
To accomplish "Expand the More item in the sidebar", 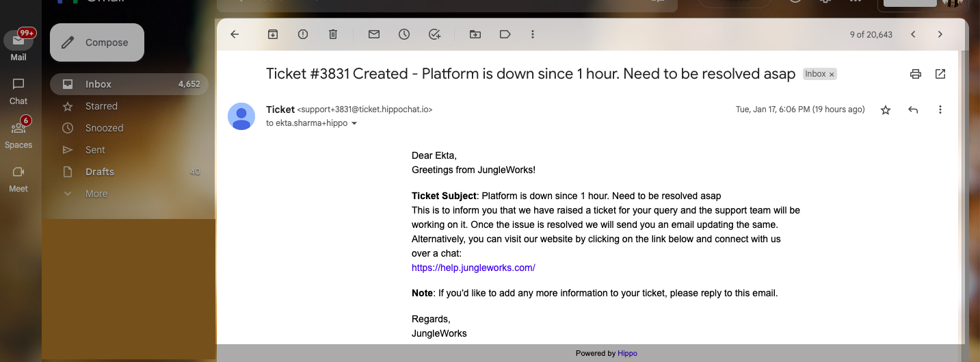I will pyautogui.click(x=96, y=194).
